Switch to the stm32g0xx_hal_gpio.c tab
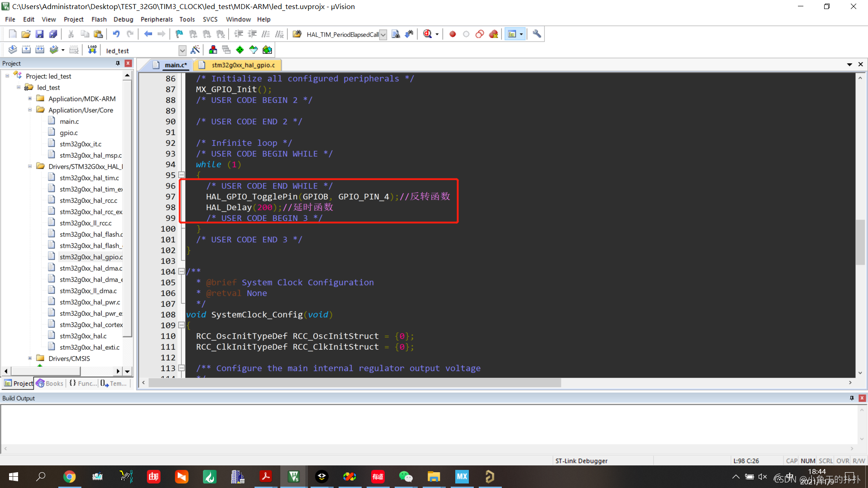868x488 pixels. (x=243, y=65)
